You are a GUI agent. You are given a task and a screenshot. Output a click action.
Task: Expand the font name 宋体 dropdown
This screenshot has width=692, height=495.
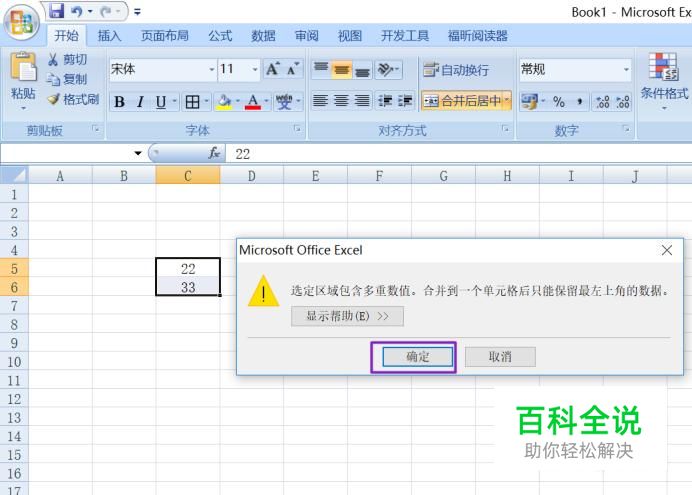pyautogui.click(x=211, y=69)
